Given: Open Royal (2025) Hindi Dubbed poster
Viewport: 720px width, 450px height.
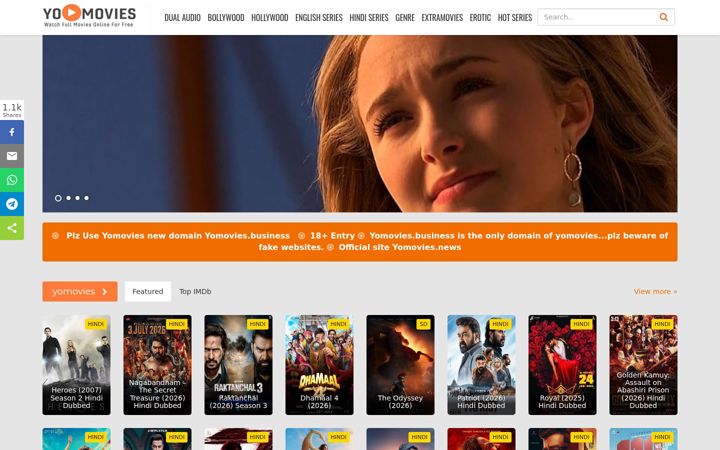Looking at the screenshot, I should (x=562, y=365).
